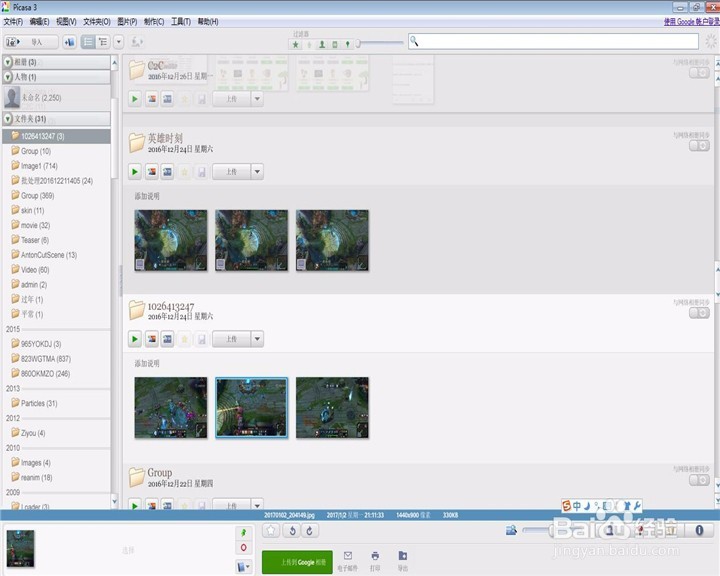The image size is (720, 576).
Task: Open the 工具(T) menu
Action: coord(181,22)
